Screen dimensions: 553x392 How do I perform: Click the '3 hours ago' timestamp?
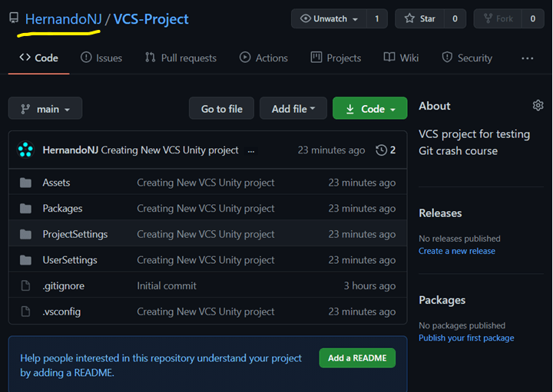point(369,286)
